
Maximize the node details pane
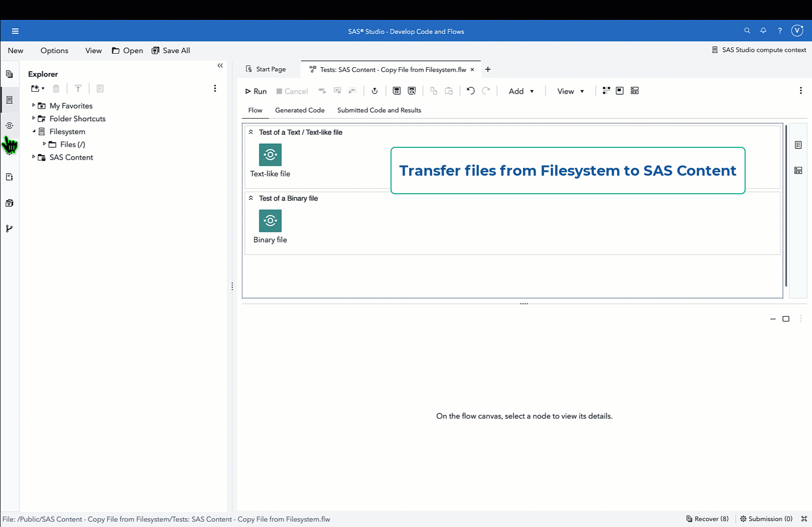(x=786, y=319)
